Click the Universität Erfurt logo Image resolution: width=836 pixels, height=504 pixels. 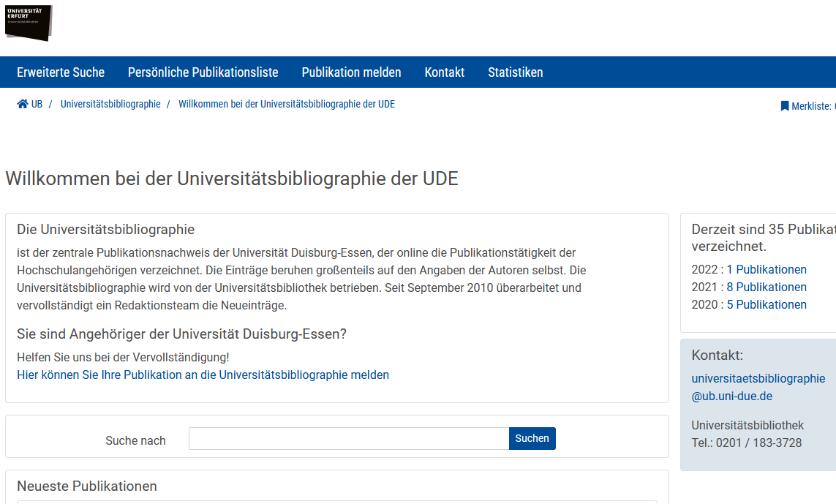[29, 22]
